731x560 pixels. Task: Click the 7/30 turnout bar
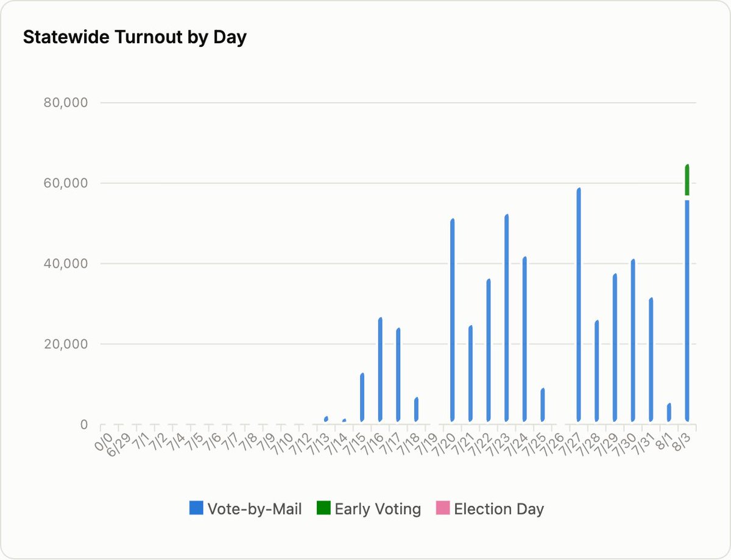click(x=633, y=340)
